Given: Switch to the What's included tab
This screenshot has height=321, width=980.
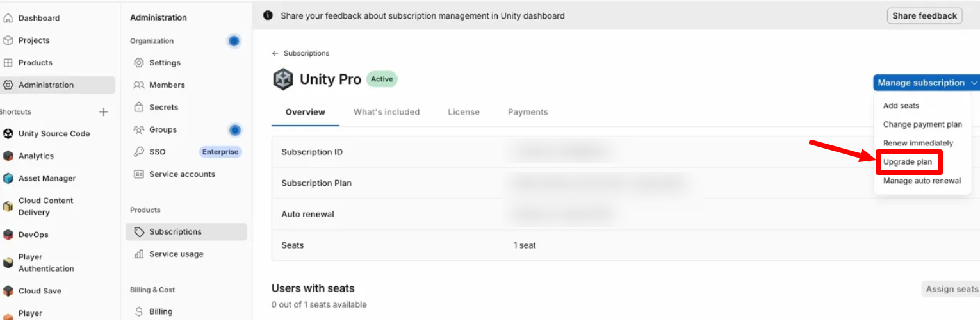Looking at the screenshot, I should click(386, 112).
